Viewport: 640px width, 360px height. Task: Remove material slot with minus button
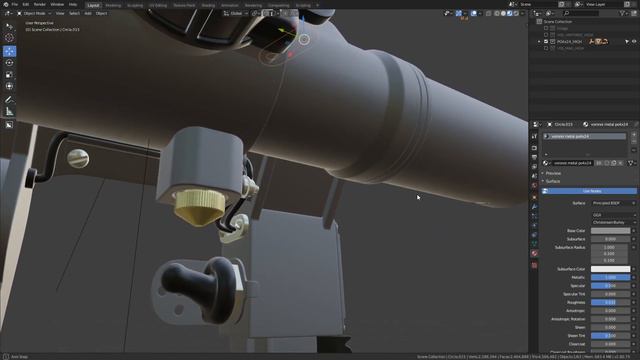coord(634,141)
